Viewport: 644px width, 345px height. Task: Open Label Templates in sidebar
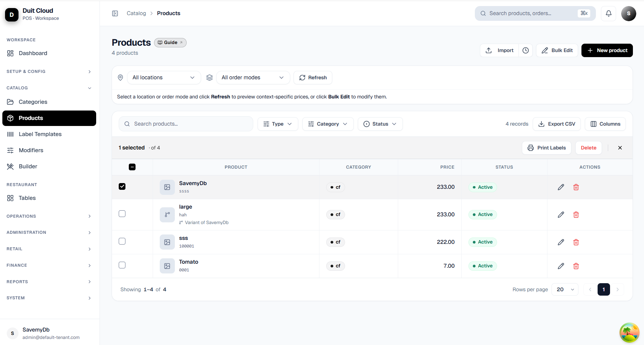click(x=49, y=134)
